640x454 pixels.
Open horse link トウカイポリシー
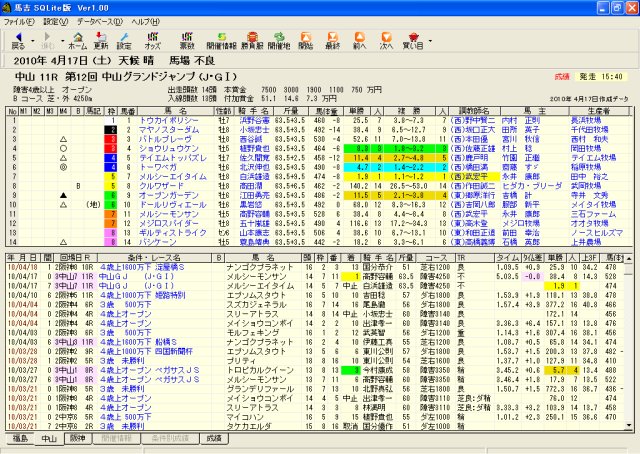pos(169,120)
